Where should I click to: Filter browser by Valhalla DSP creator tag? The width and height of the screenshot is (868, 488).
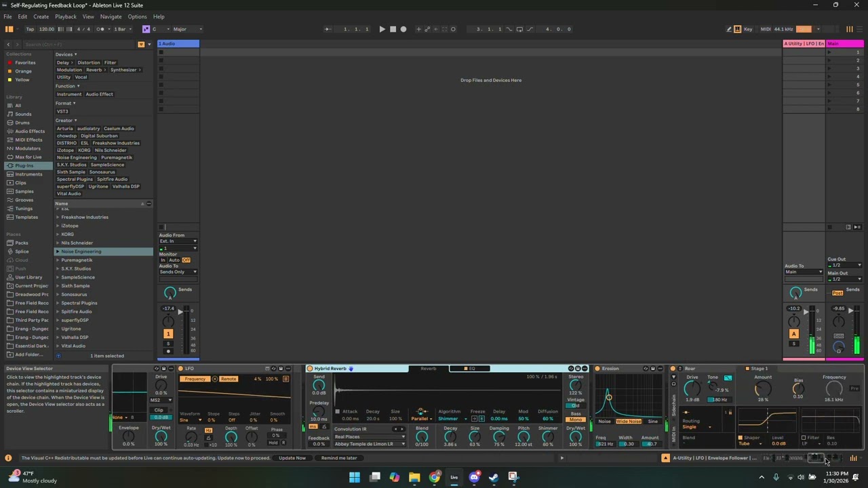tap(125, 186)
